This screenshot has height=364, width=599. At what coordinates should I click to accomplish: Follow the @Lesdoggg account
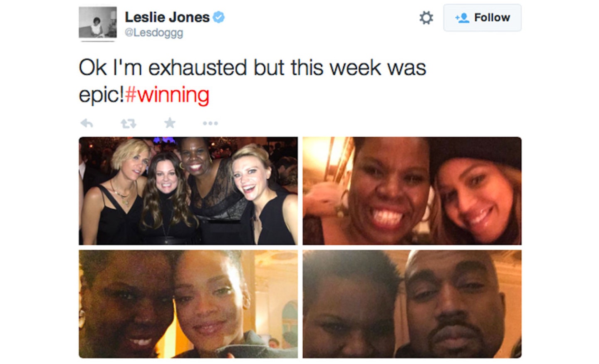coord(482,18)
